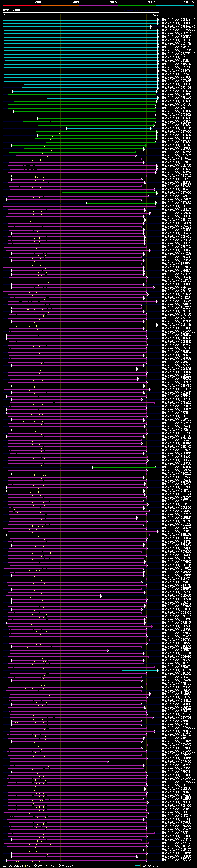197x868 pixels.
Task: Open entry UniRef100_Q13GA7
Action: click(177, 213)
